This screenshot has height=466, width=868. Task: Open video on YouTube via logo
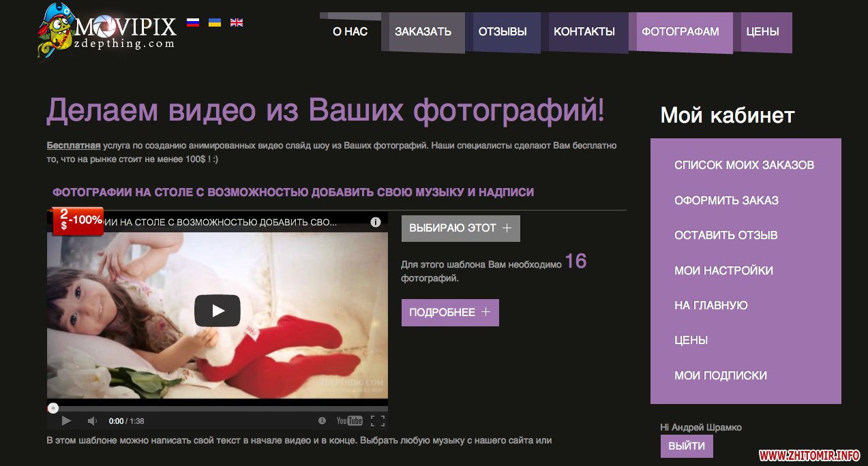click(x=349, y=421)
